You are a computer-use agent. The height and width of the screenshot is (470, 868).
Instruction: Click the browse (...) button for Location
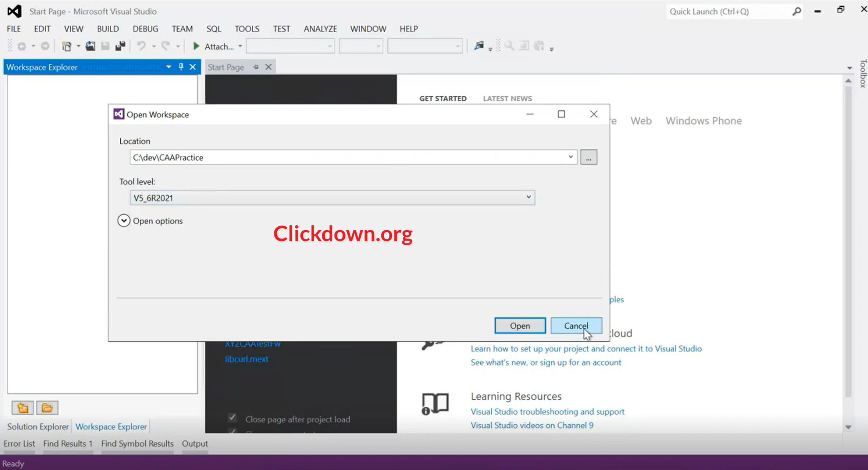[x=589, y=157]
